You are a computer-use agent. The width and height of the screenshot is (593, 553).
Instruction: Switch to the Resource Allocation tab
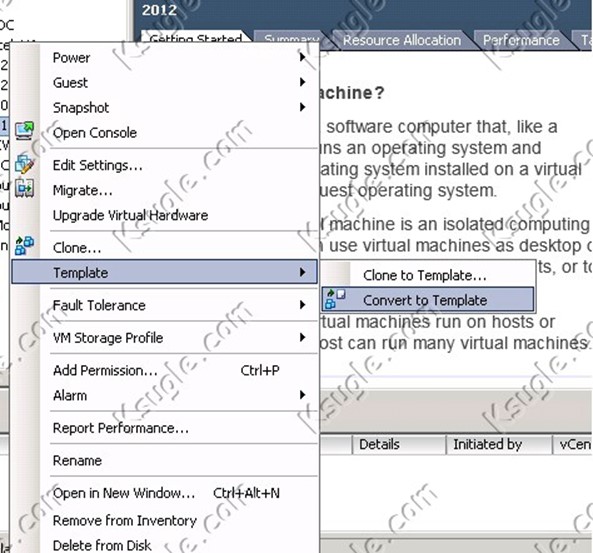[402, 40]
